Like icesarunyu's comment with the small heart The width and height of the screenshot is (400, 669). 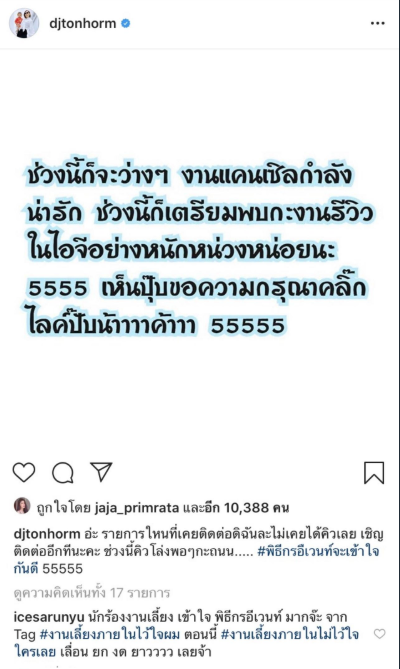click(379, 634)
